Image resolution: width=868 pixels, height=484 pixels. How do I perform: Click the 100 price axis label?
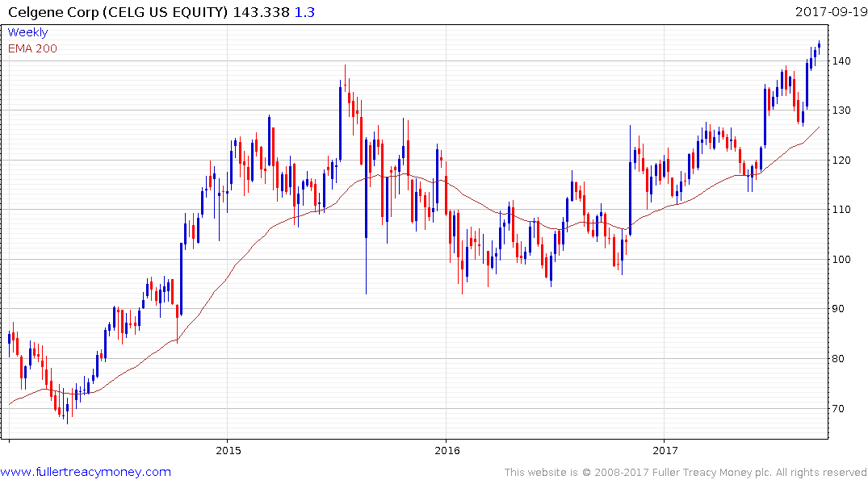(x=841, y=259)
